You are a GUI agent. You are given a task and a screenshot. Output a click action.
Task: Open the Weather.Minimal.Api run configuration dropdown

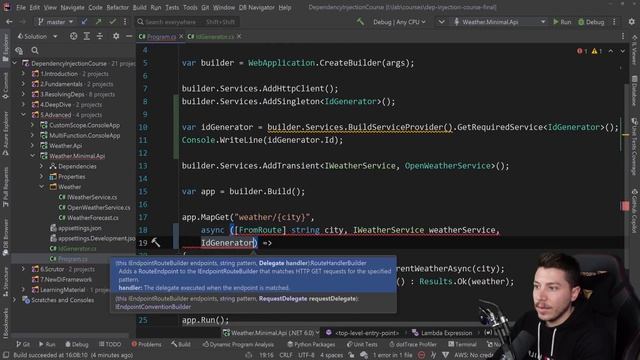point(499,22)
